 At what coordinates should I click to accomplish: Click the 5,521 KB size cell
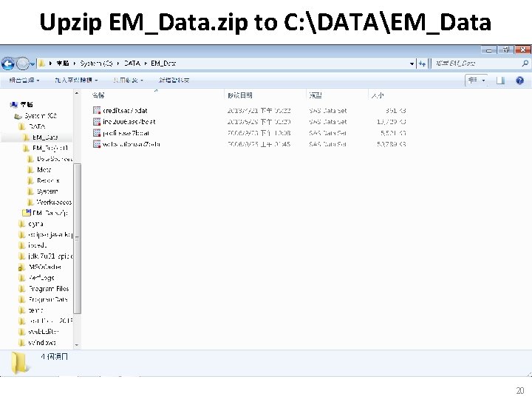coord(393,133)
